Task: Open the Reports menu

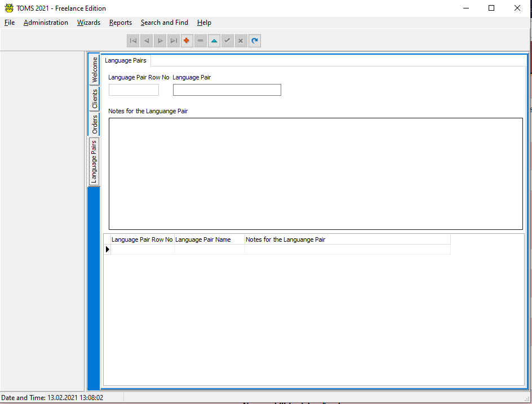Action: click(120, 23)
